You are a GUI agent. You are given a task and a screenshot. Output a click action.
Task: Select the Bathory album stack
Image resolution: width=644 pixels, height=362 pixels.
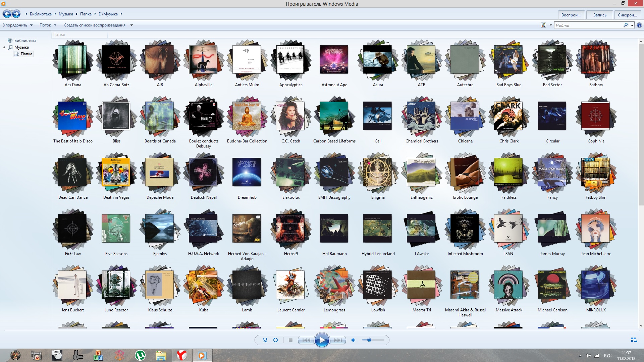(x=596, y=59)
